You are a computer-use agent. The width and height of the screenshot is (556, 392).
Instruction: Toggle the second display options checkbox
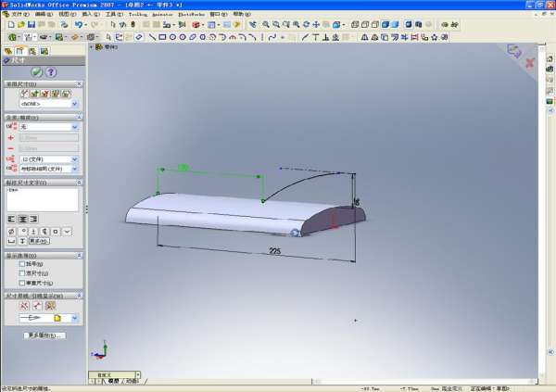pyautogui.click(x=22, y=272)
